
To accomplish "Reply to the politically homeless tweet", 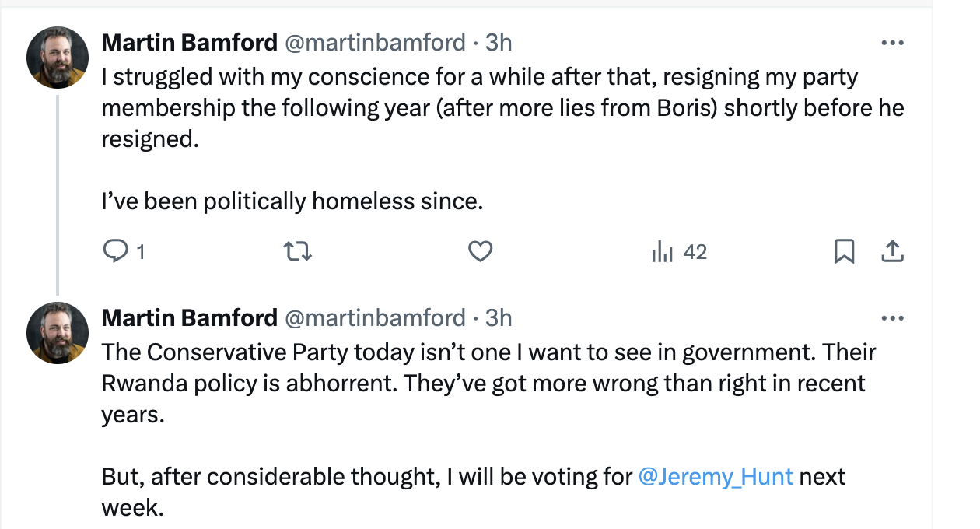I will [115, 251].
